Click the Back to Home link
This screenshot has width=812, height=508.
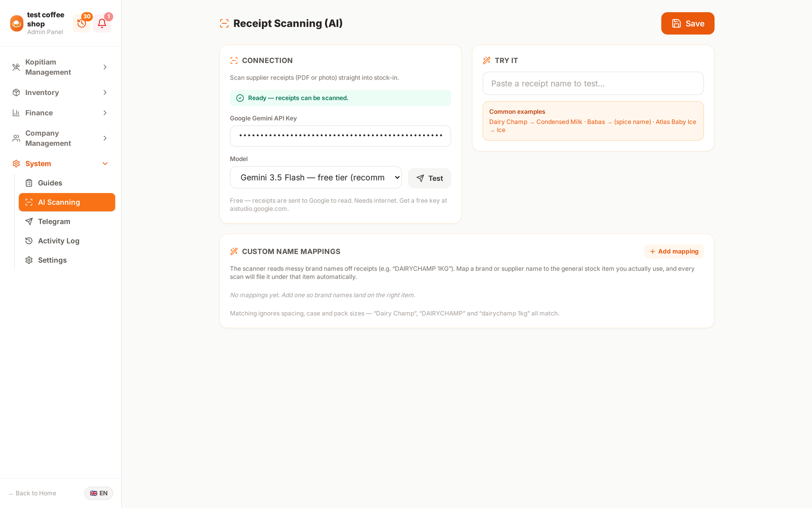point(32,493)
